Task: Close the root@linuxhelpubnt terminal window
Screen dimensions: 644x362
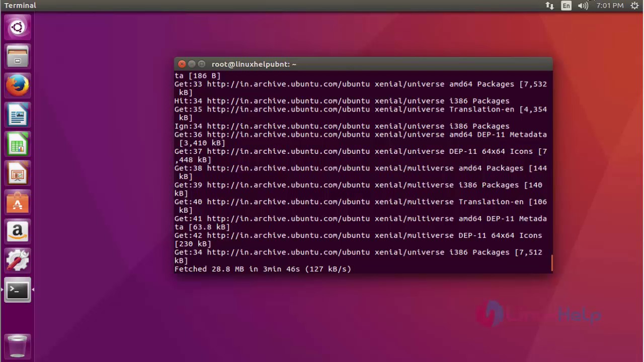Action: [x=182, y=64]
